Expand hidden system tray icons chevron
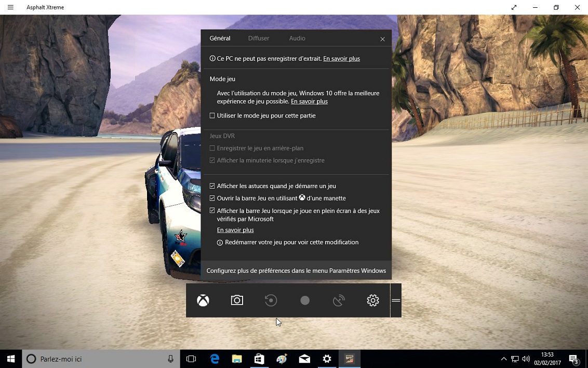Viewport: 588px width, 368px height. (503, 359)
